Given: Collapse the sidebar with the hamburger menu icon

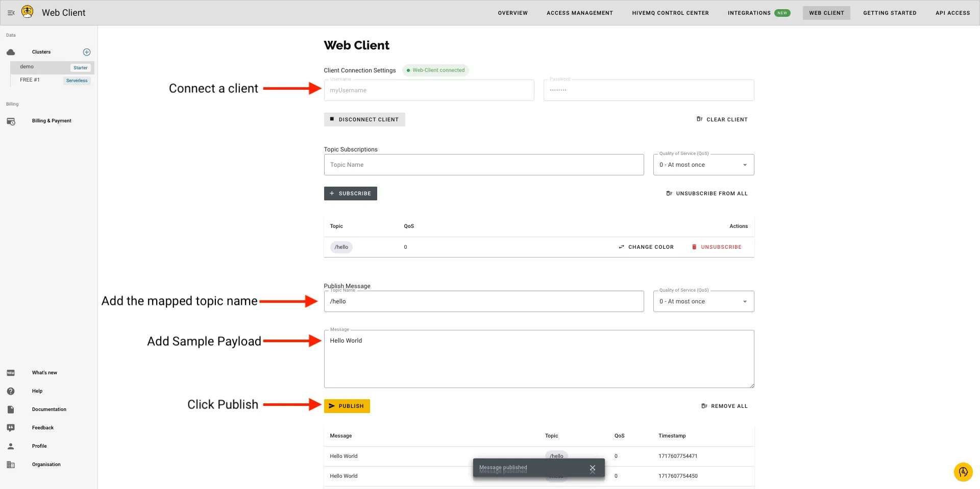Looking at the screenshot, I should point(11,13).
